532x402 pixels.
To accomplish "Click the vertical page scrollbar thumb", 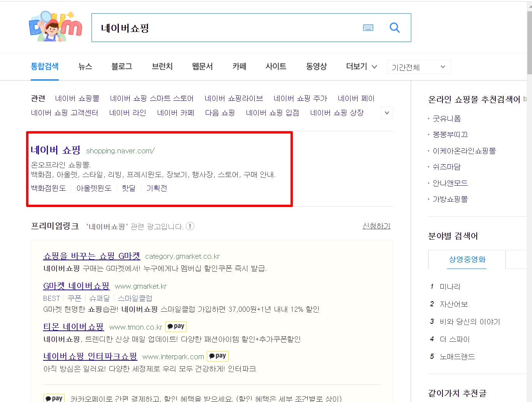I will (529, 43).
